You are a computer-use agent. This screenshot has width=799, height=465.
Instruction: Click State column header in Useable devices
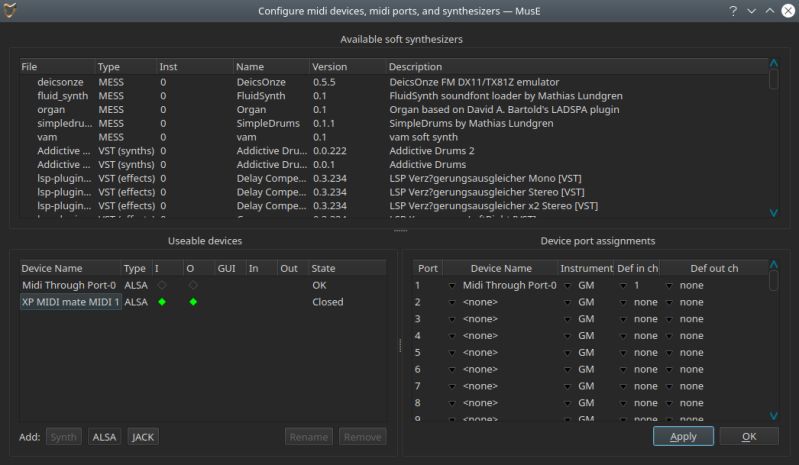(347, 268)
